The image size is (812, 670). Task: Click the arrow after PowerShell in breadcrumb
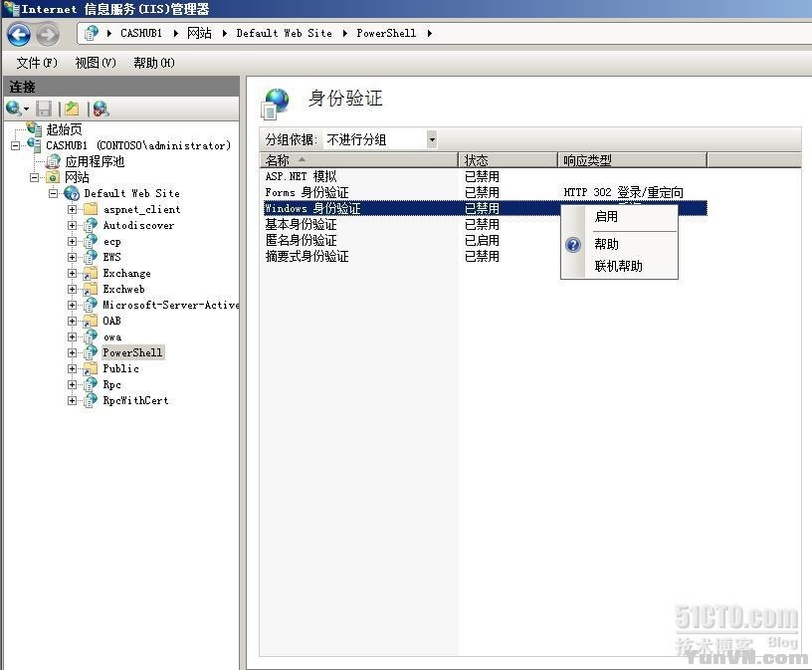pyautogui.click(x=429, y=33)
